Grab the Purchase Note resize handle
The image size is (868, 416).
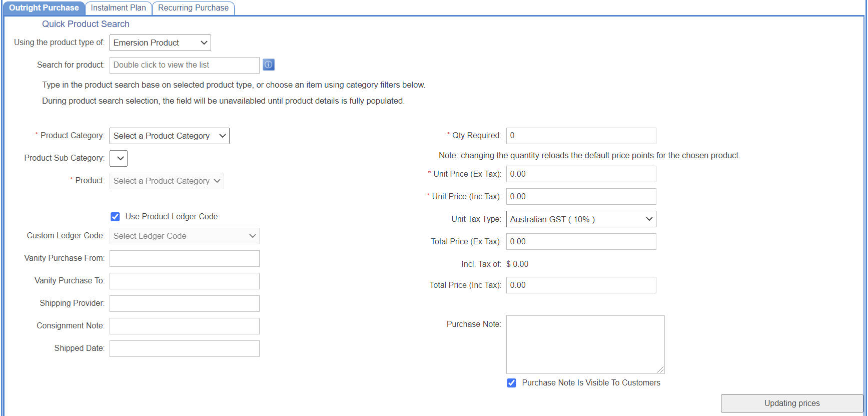click(x=660, y=369)
